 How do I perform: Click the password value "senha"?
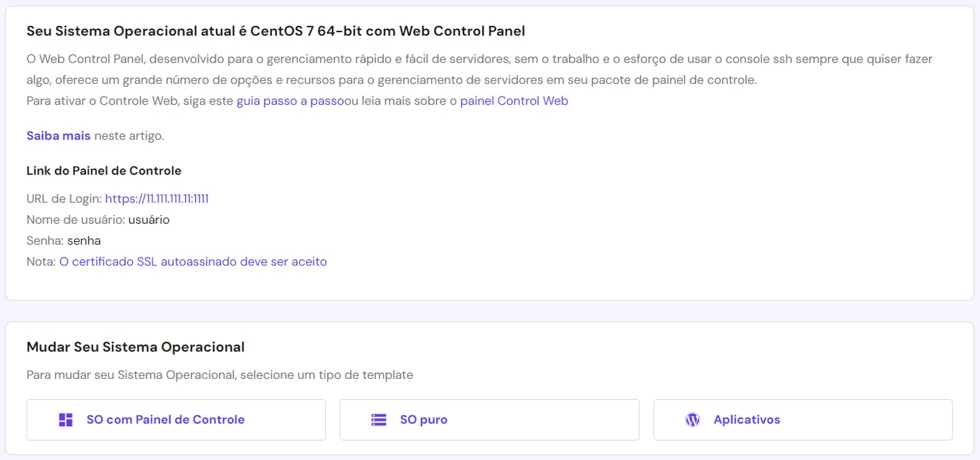tap(84, 240)
